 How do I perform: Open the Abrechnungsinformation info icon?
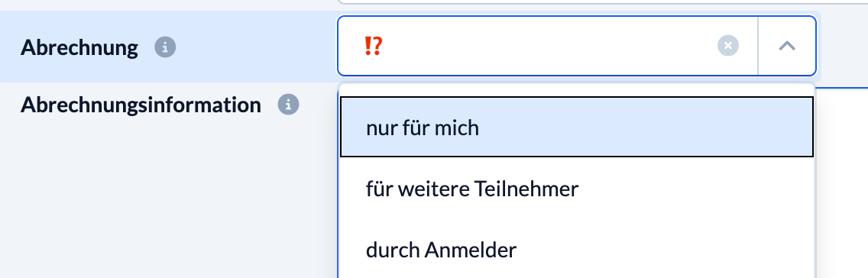[x=288, y=104]
